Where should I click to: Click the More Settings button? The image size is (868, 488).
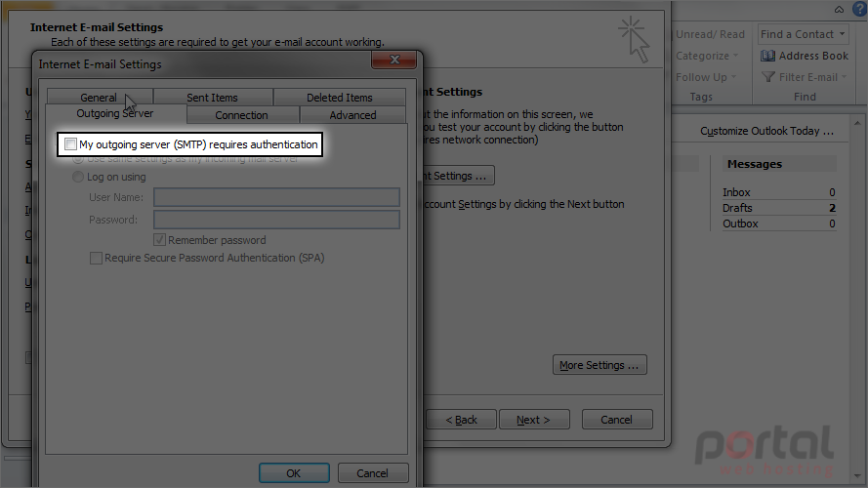tap(599, 365)
